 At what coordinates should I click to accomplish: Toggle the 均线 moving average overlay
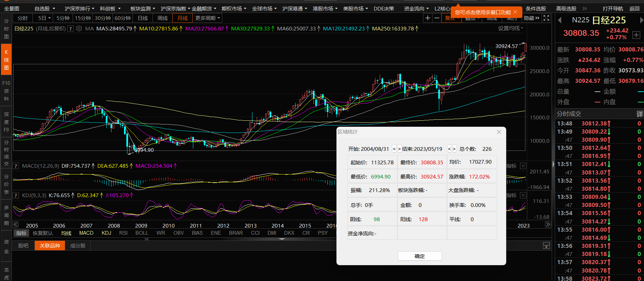coord(66,233)
